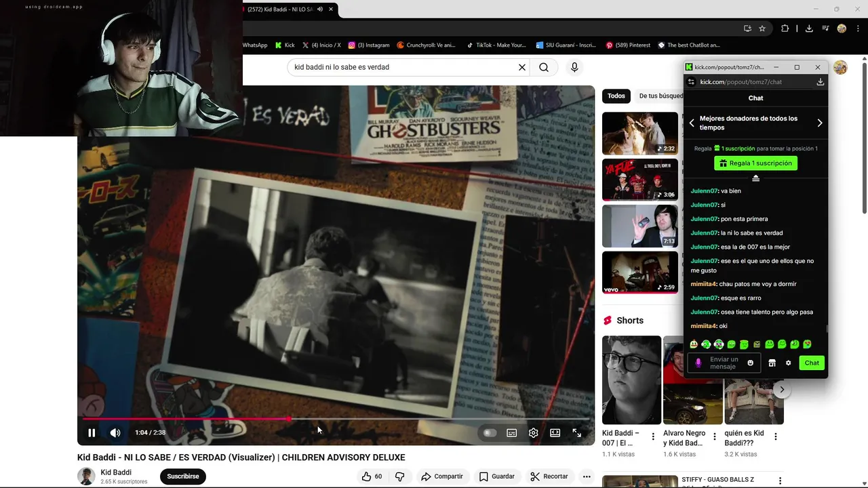Focus the YouTube search field

pyautogui.click(x=403, y=67)
